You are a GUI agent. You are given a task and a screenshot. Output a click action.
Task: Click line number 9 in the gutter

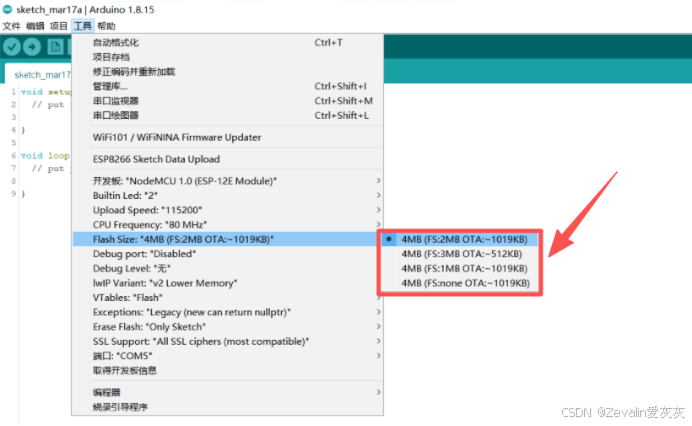14,194
